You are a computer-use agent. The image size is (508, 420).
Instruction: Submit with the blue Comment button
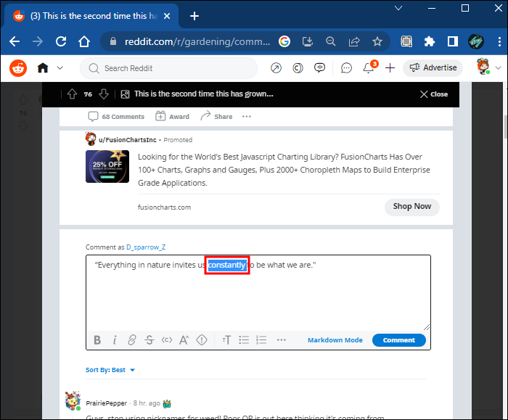tap(399, 340)
